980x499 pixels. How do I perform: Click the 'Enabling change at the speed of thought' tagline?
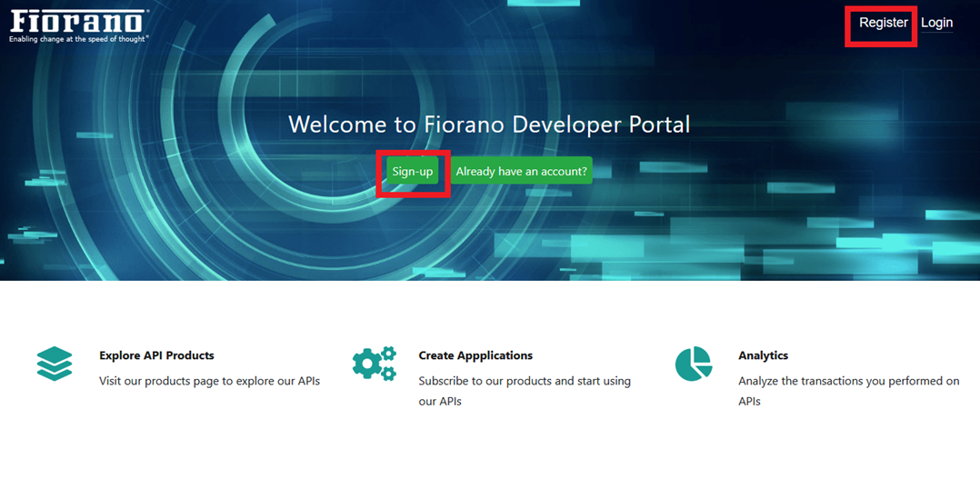79,39
